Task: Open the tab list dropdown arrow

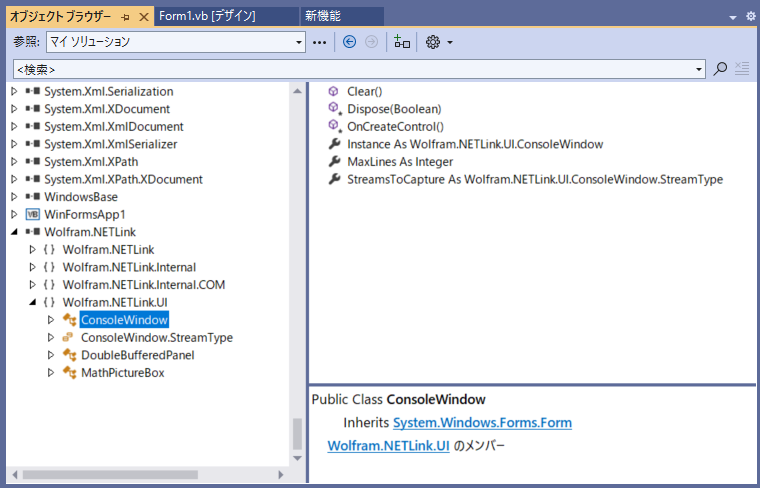Action: click(733, 18)
